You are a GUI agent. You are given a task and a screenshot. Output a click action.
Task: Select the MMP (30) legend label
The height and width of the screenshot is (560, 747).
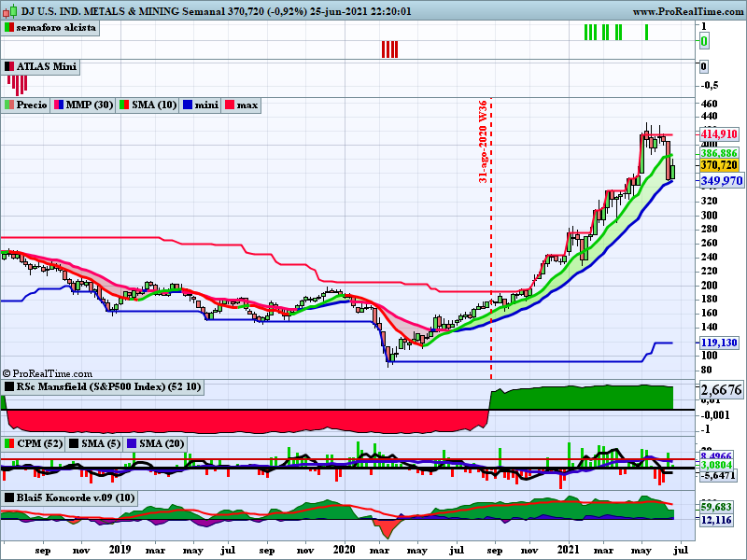(89, 105)
